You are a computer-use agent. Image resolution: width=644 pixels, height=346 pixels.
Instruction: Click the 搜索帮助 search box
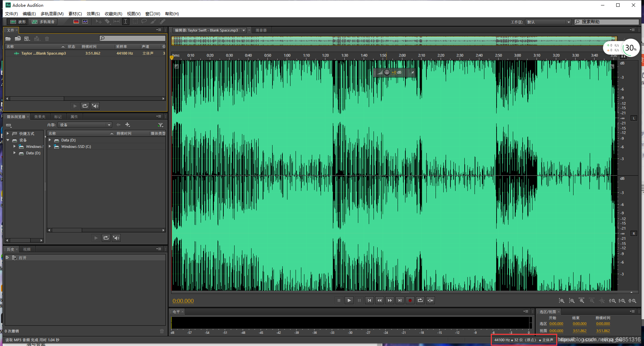click(607, 22)
